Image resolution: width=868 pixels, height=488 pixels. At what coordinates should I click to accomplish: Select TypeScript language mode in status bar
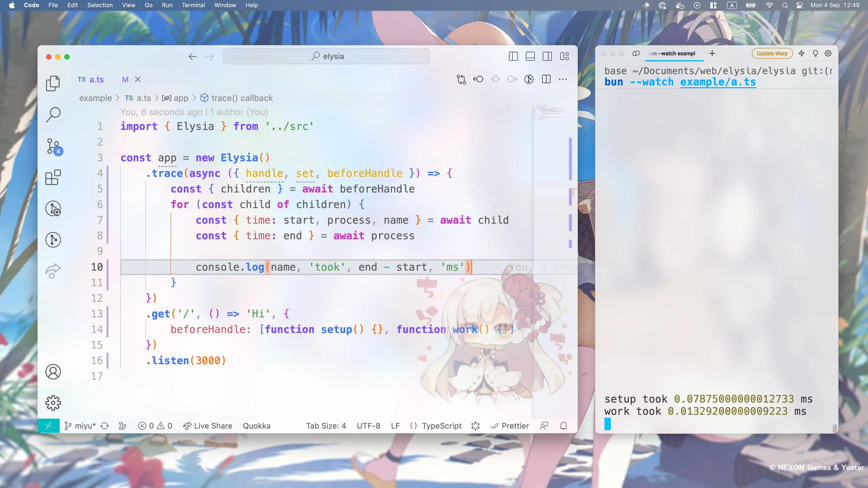(x=441, y=425)
